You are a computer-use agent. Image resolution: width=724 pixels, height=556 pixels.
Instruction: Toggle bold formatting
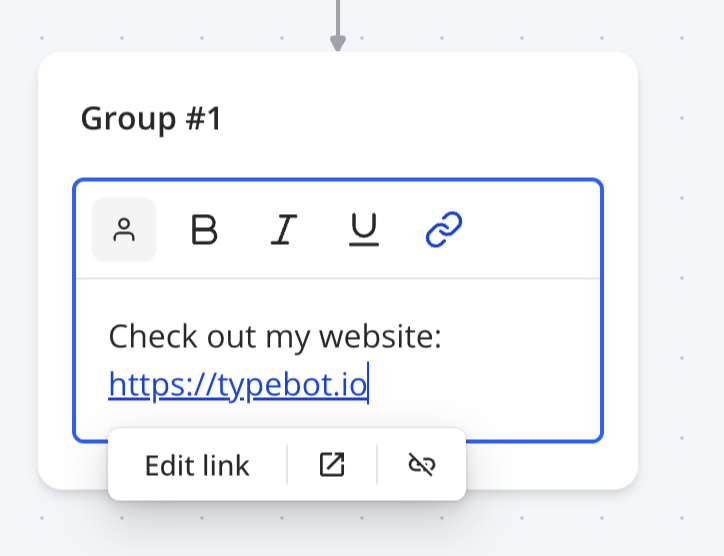pyautogui.click(x=204, y=230)
